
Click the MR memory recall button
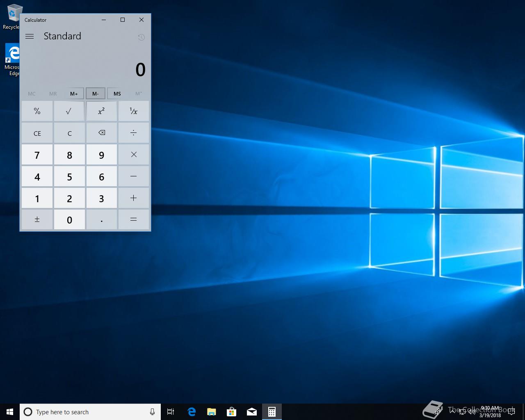pos(53,94)
